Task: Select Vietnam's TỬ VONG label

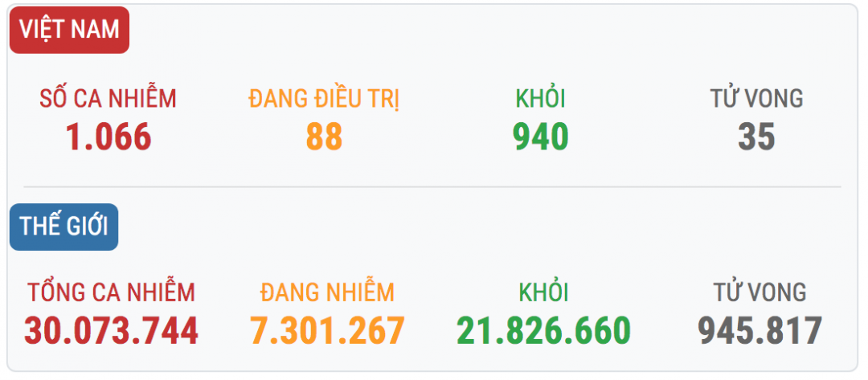Action: click(757, 98)
